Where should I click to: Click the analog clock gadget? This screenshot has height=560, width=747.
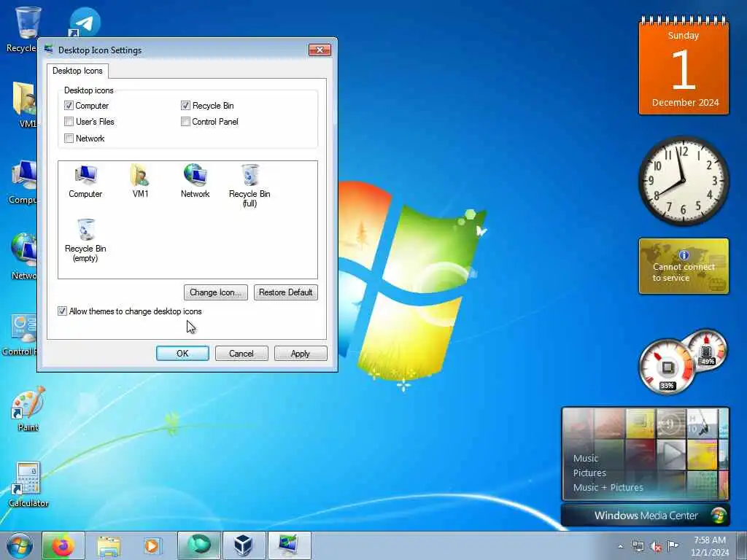point(684,180)
